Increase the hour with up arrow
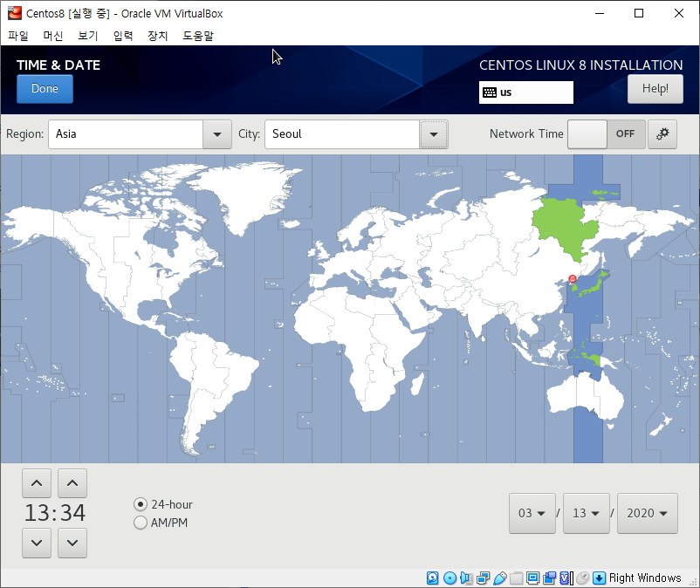 click(37, 483)
